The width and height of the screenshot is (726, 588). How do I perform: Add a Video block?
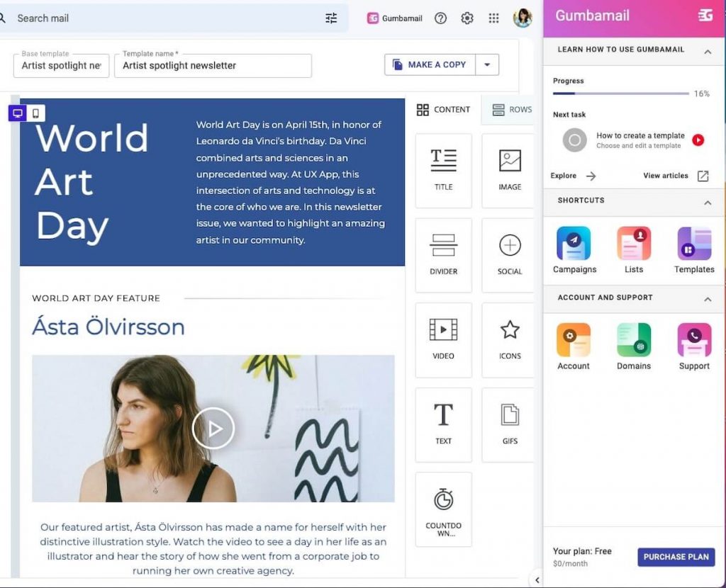443,339
